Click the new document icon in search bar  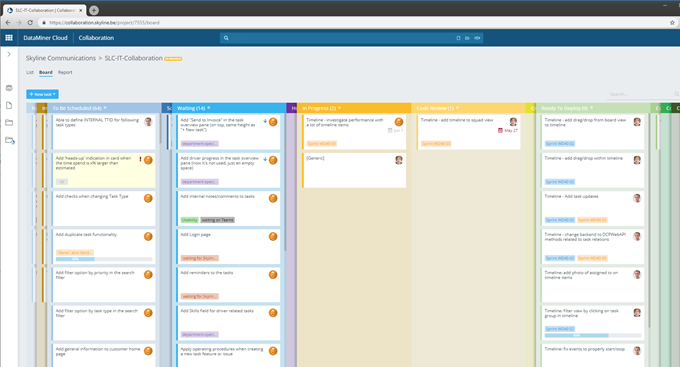[x=458, y=38]
